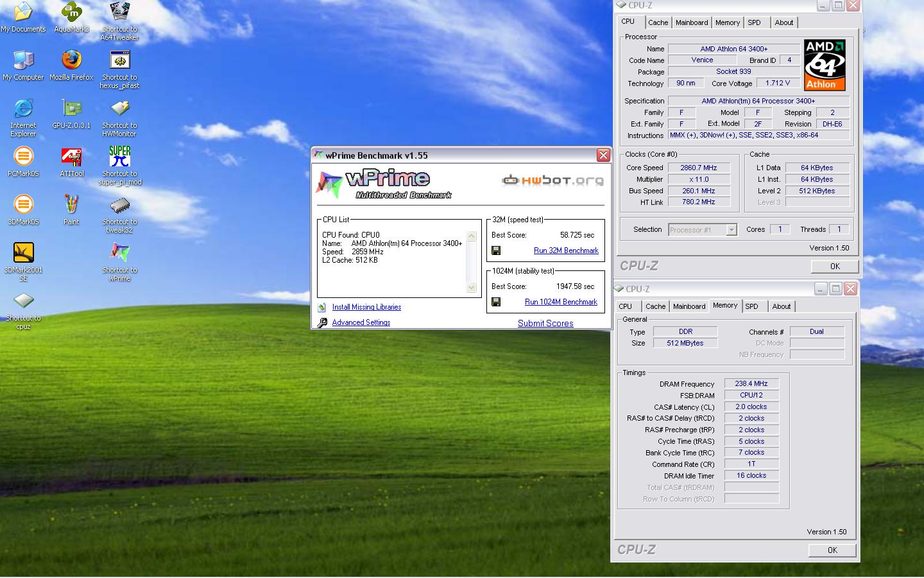
Task: Open Shortcut to tweak32 icon
Action: 119,214
